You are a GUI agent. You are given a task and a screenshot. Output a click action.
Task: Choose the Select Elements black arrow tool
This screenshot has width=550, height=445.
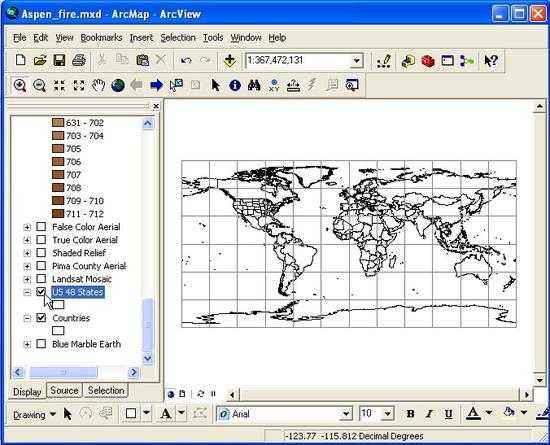point(215,85)
